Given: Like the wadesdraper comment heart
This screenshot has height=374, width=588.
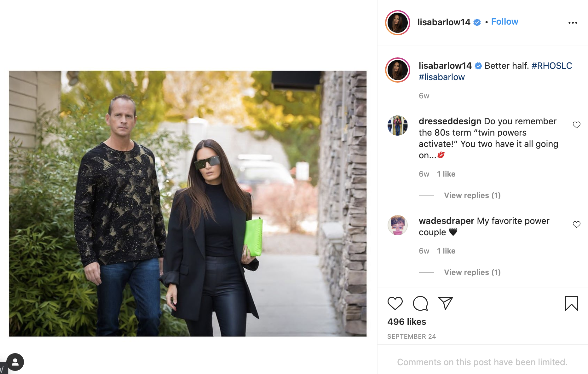Looking at the screenshot, I should tap(576, 225).
